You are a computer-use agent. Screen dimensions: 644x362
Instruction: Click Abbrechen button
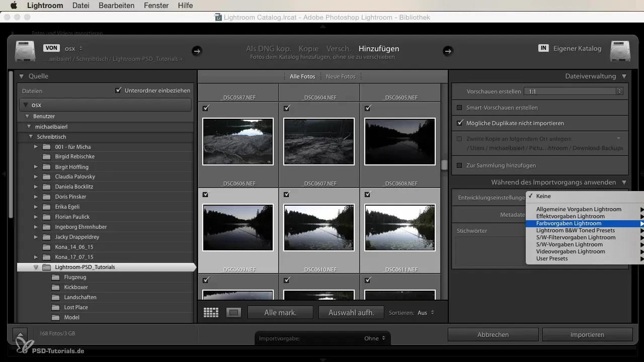(493, 334)
